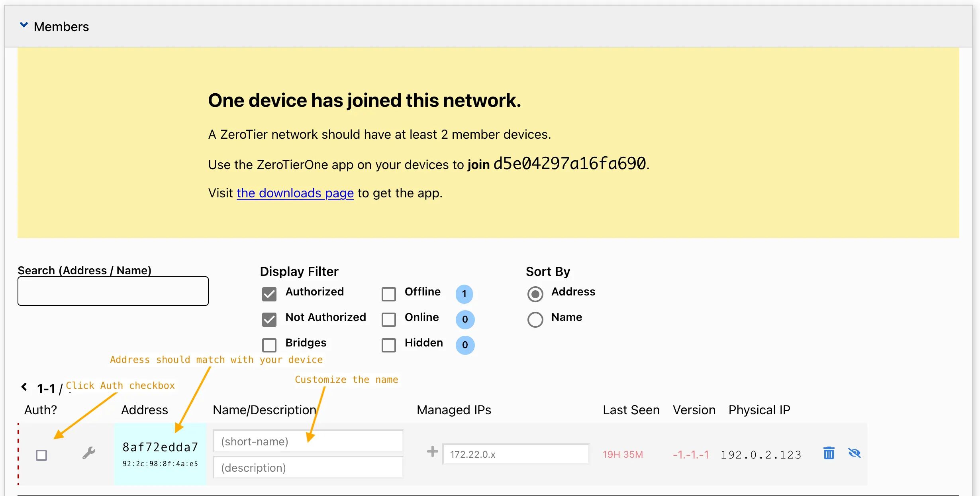Image resolution: width=980 pixels, height=496 pixels.
Task: Click the Members section title
Action: pos(61,27)
